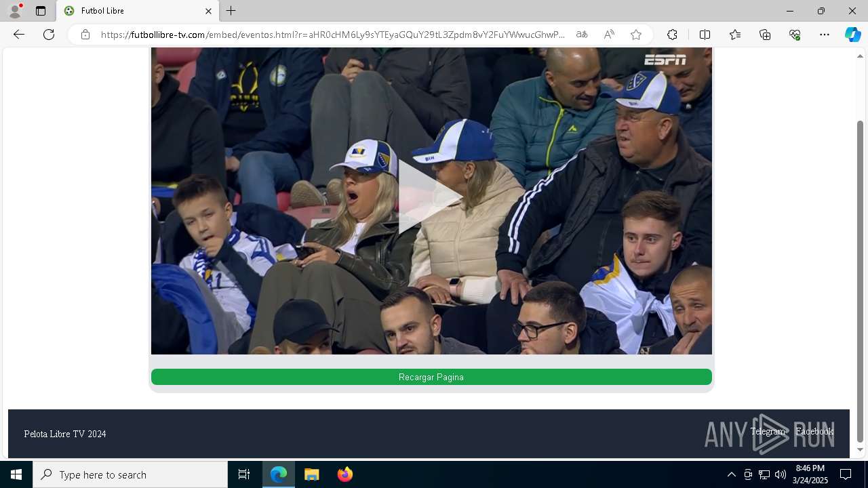Show hidden system tray icons
868x488 pixels.
click(x=731, y=474)
